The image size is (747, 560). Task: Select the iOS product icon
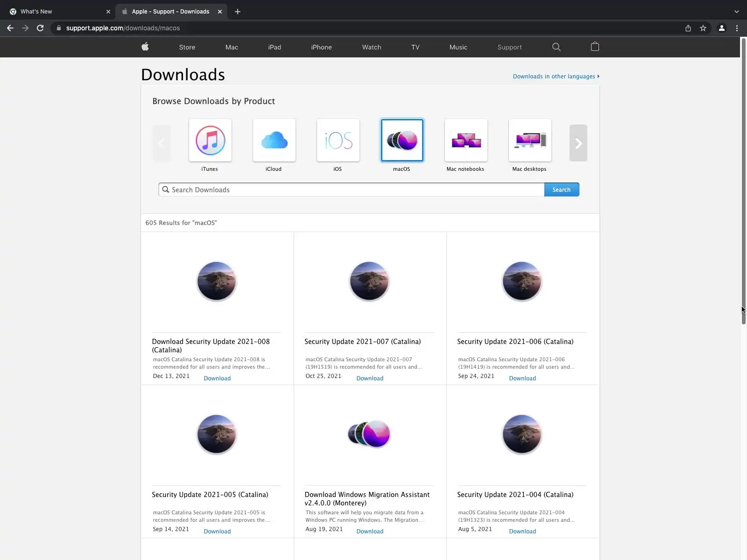(x=338, y=140)
